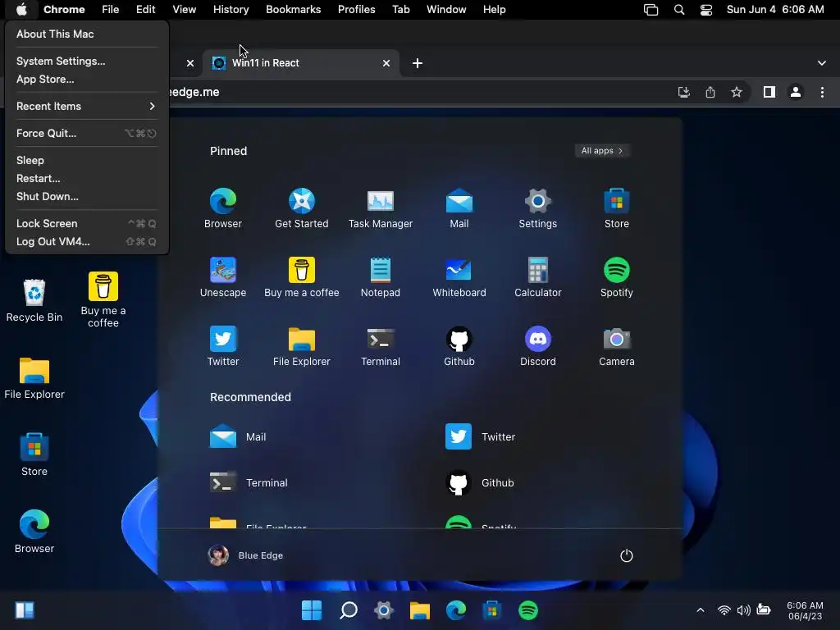Open Recycle Bin desktop icon

click(x=34, y=300)
